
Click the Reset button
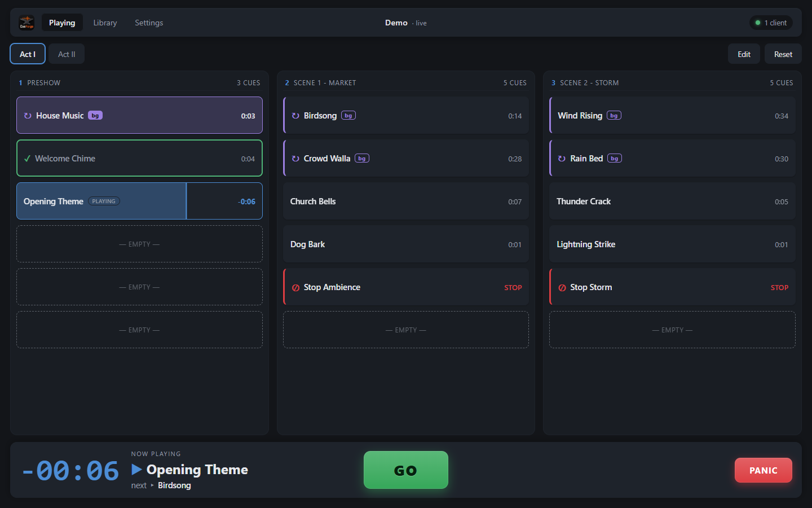click(783, 54)
